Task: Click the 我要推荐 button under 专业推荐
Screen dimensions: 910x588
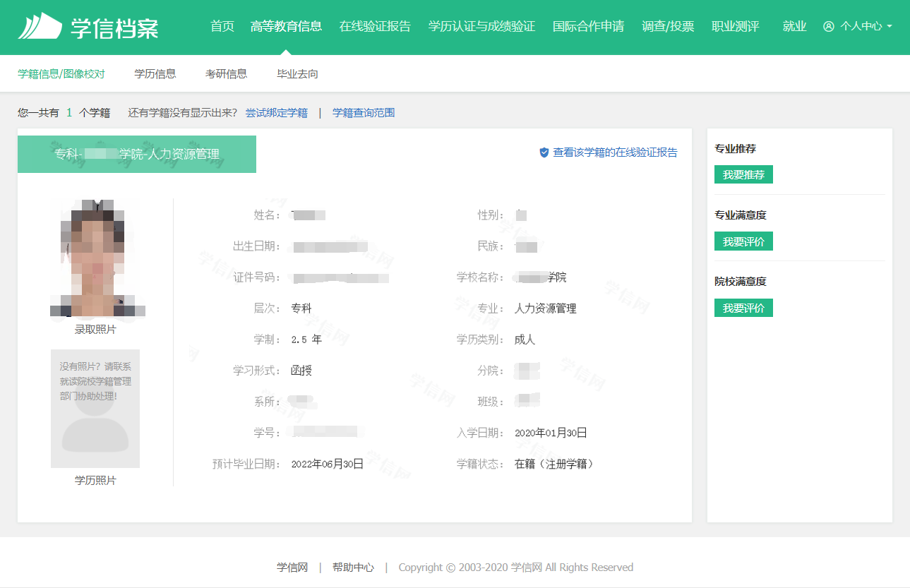Action: coord(743,174)
